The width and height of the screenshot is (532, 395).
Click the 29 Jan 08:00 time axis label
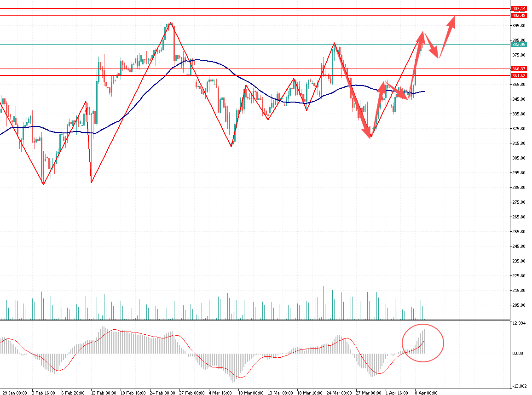(x=15, y=393)
